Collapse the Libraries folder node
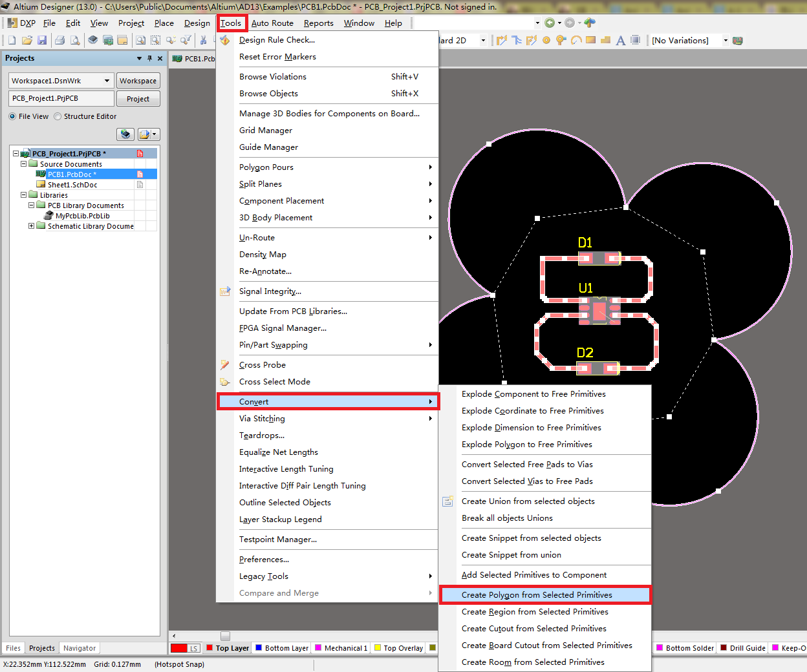 (x=24, y=195)
